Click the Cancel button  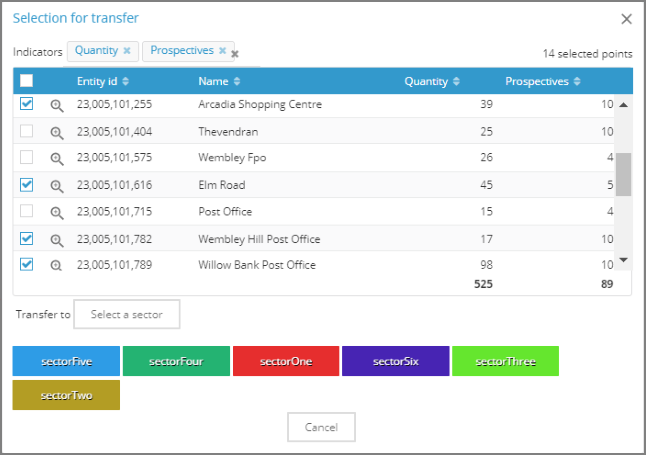click(321, 427)
